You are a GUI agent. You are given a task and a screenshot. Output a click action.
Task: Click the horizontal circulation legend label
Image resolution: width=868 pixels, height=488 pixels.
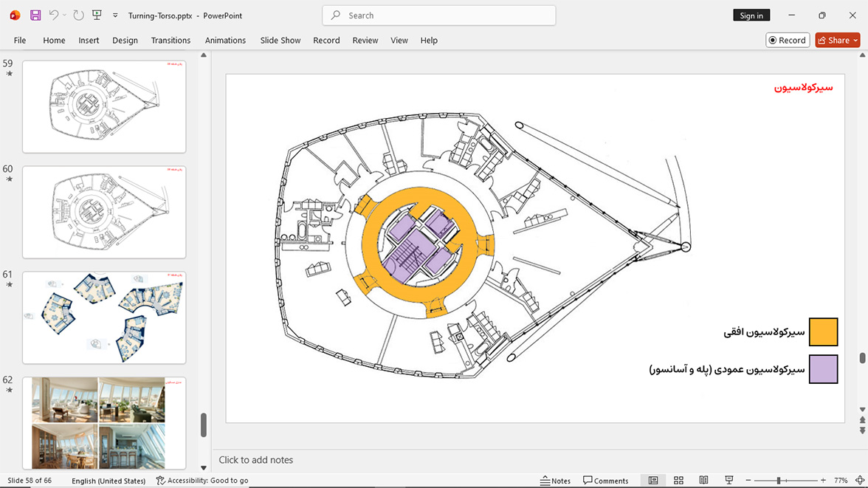point(764,332)
